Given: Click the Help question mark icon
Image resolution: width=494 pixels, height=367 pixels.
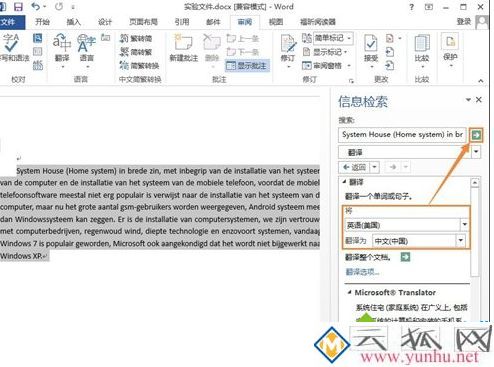Looking at the screenshot, I should (x=412, y=7).
